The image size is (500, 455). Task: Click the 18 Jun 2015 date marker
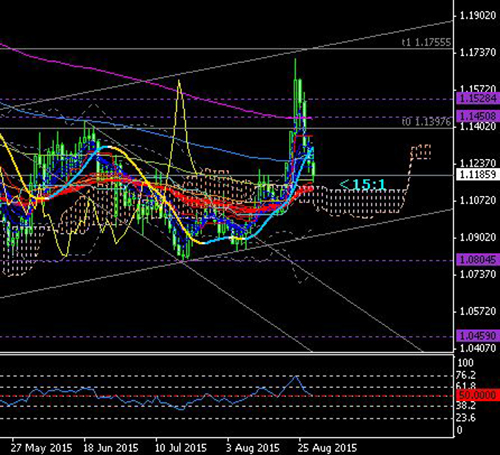click(110, 447)
